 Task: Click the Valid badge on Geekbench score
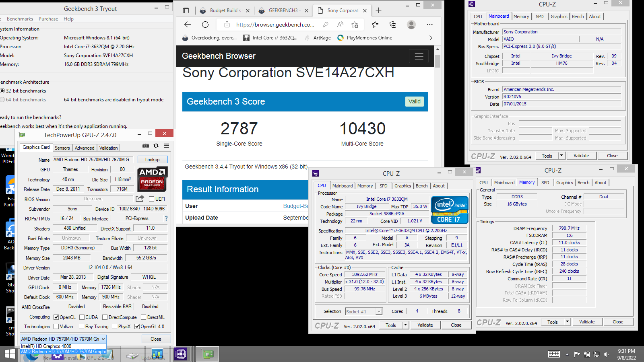[x=415, y=101]
